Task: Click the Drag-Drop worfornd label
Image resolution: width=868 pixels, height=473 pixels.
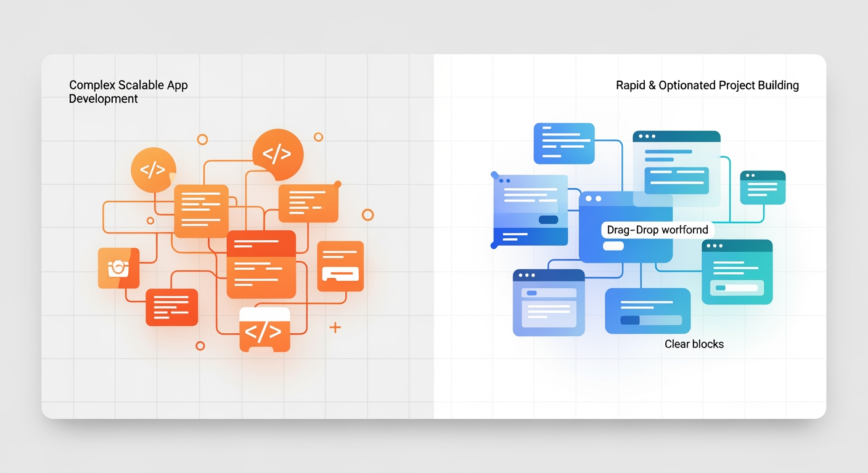Action: 657,230
